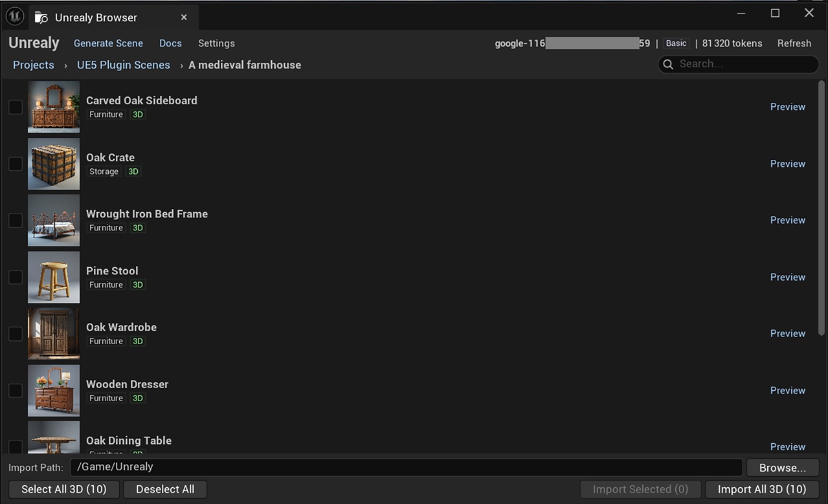The width and height of the screenshot is (828, 504).
Task: Click the Furniture tag on Carved Oak Sideboard
Action: tap(106, 115)
